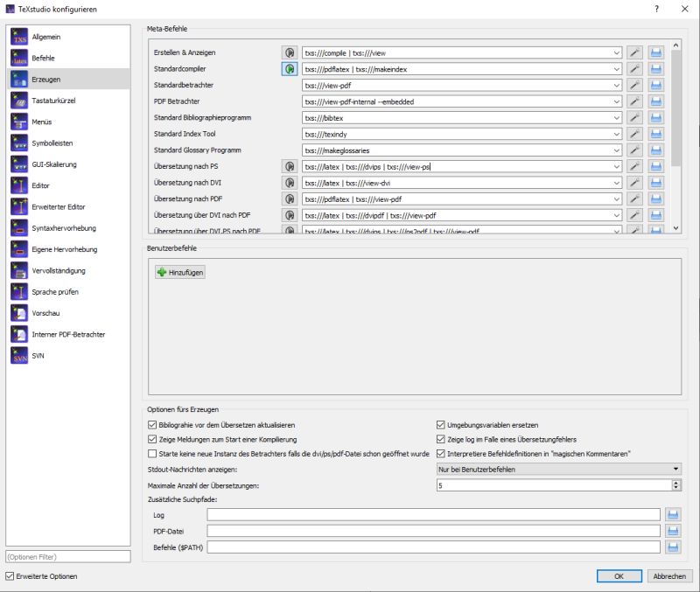Click the restore default icon for Übersetzung nach PS

point(289,166)
